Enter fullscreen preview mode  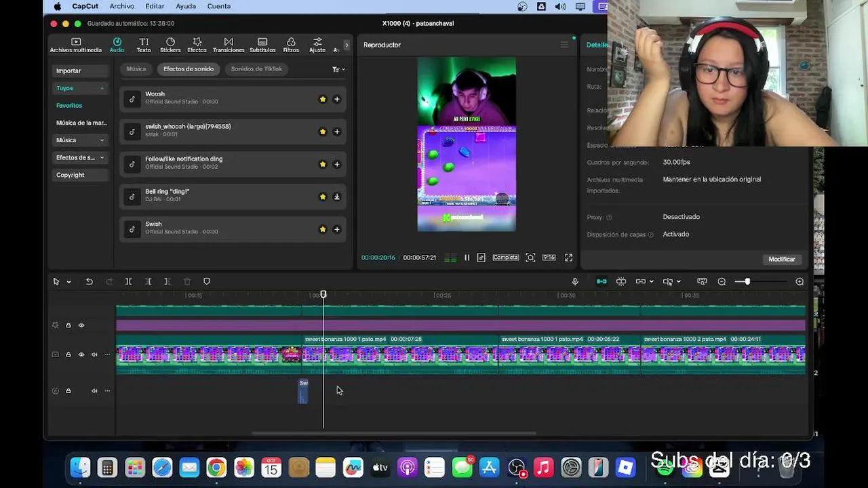[x=568, y=258]
